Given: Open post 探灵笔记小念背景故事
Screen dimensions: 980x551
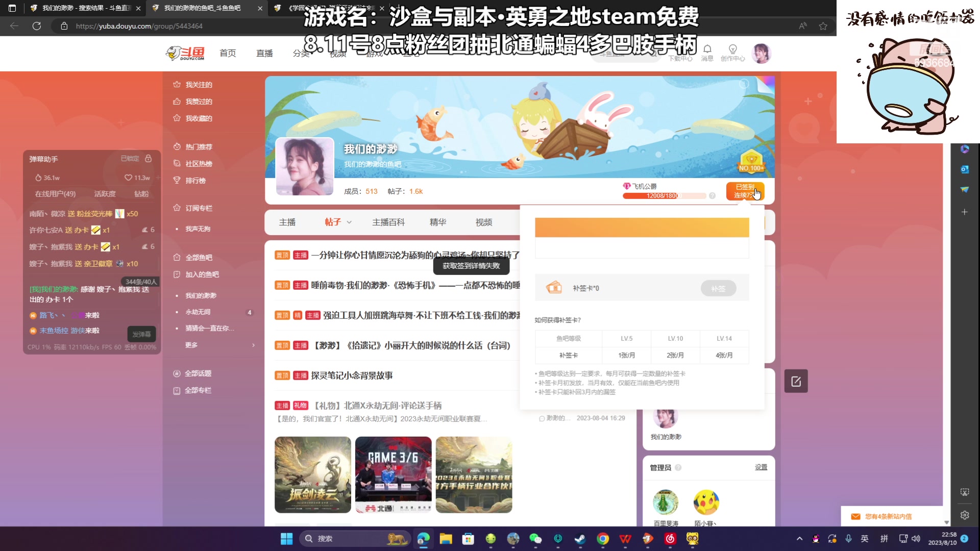Looking at the screenshot, I should click(352, 375).
